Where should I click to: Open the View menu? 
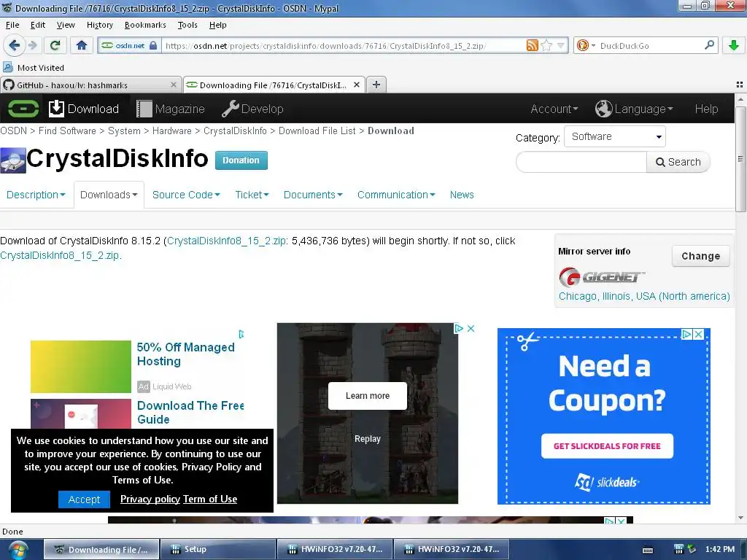pyautogui.click(x=66, y=25)
